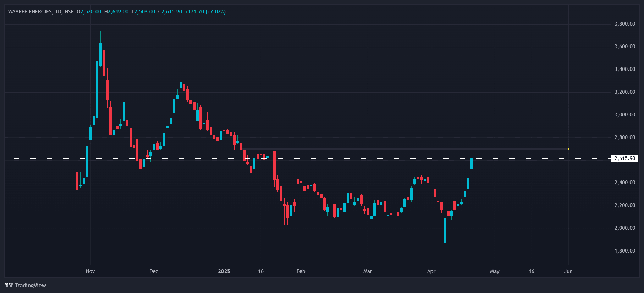Click the Apr label on time axis
Image resolution: width=644 pixels, height=293 pixels.
(431, 271)
